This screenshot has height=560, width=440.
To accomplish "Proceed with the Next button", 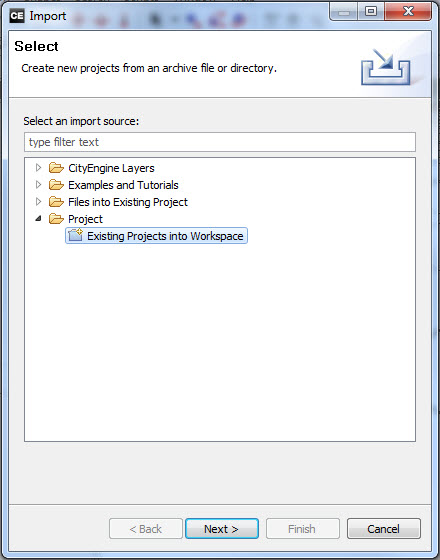I will click(x=222, y=529).
